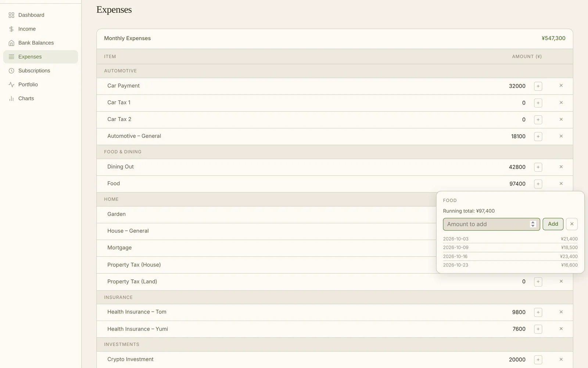Select the 2026-10-03 entry in the Food popup

[x=510, y=239]
